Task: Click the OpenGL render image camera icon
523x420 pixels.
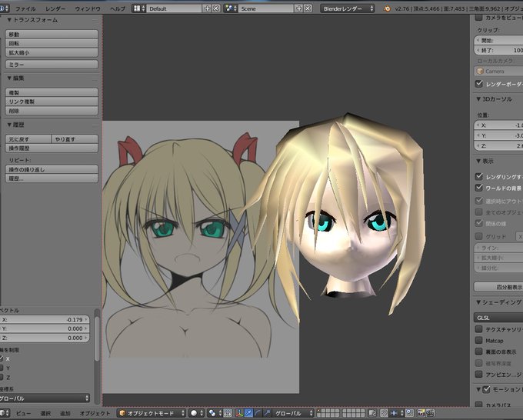Action: click(x=421, y=413)
